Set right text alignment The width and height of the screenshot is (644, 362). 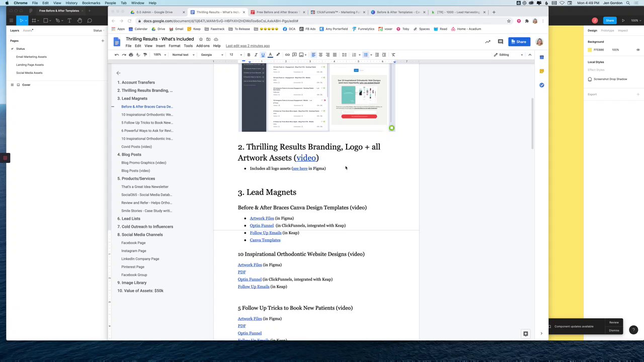(328, 55)
